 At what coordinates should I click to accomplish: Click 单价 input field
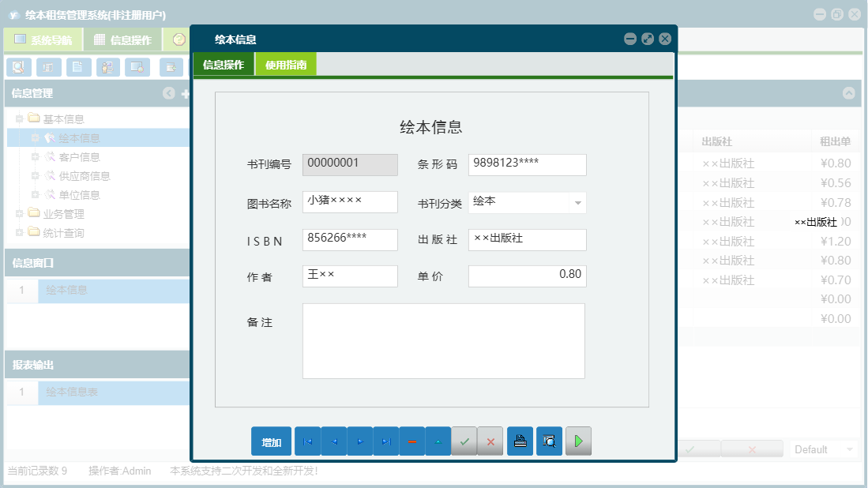(x=527, y=276)
